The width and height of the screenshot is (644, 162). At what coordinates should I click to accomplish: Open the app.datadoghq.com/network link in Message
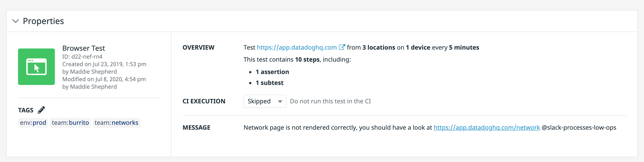click(x=487, y=127)
